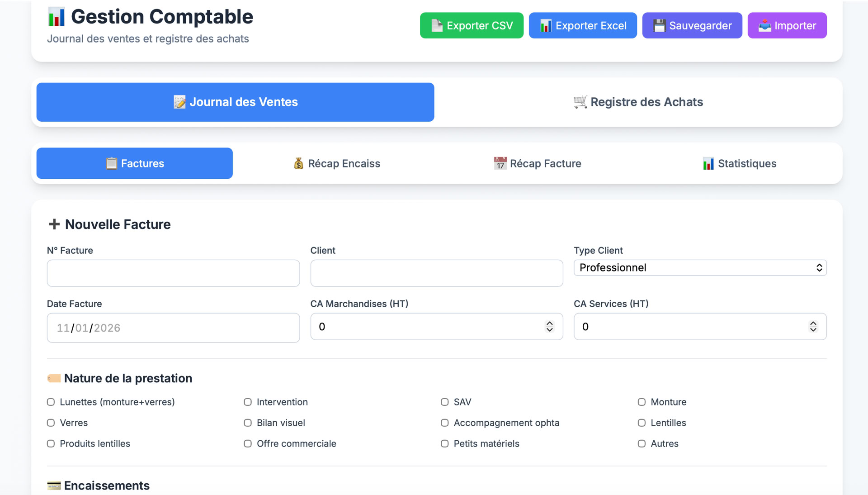This screenshot has width=868, height=495.
Task: Click the CA Marchandises (HT) spinner arrows
Action: pyautogui.click(x=549, y=327)
